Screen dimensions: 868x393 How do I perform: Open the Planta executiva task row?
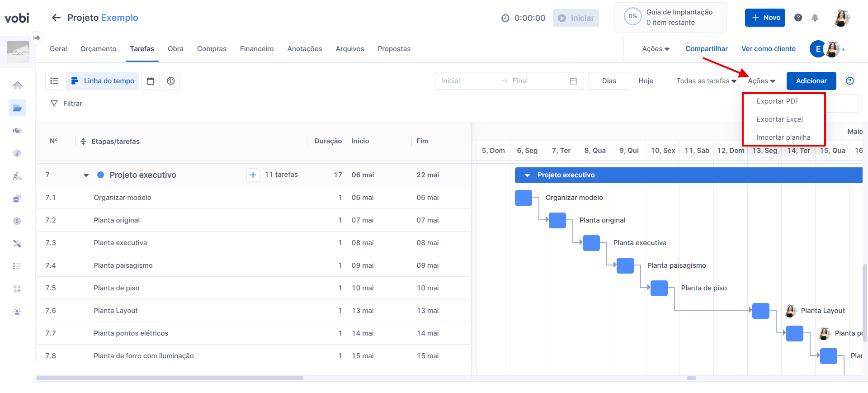tap(253, 243)
